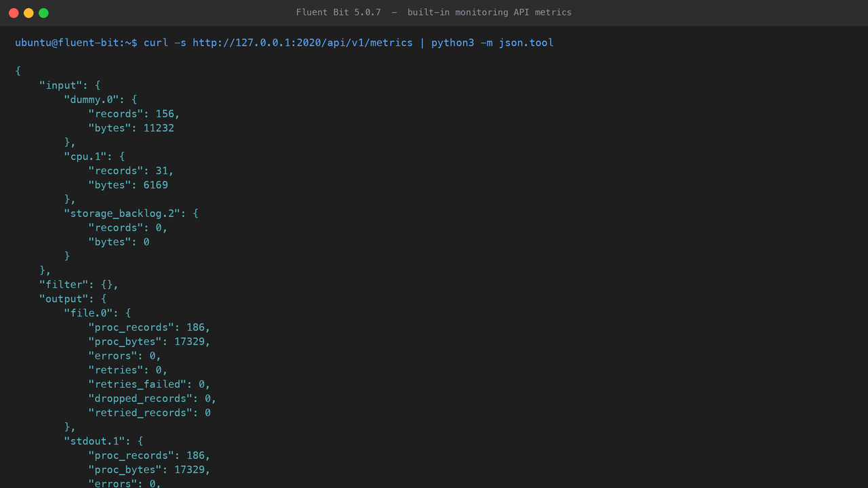Select the "stdout.1" key
The height and width of the screenshot is (488, 868).
click(x=94, y=441)
